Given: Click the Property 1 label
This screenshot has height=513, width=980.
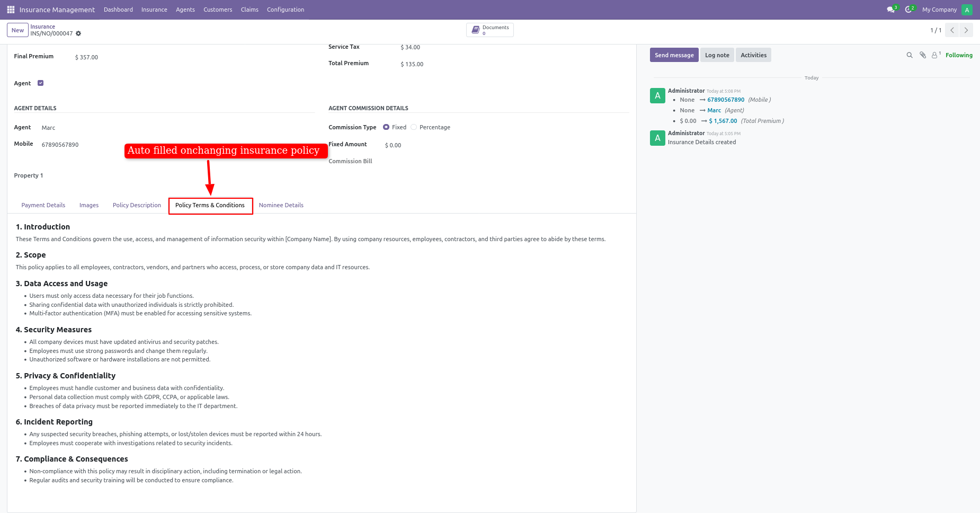Looking at the screenshot, I should coord(29,175).
